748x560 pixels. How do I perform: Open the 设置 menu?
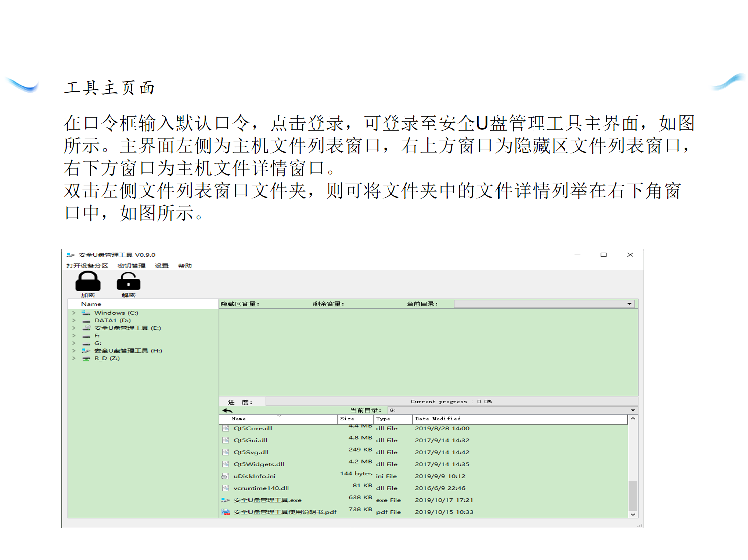[x=162, y=266]
